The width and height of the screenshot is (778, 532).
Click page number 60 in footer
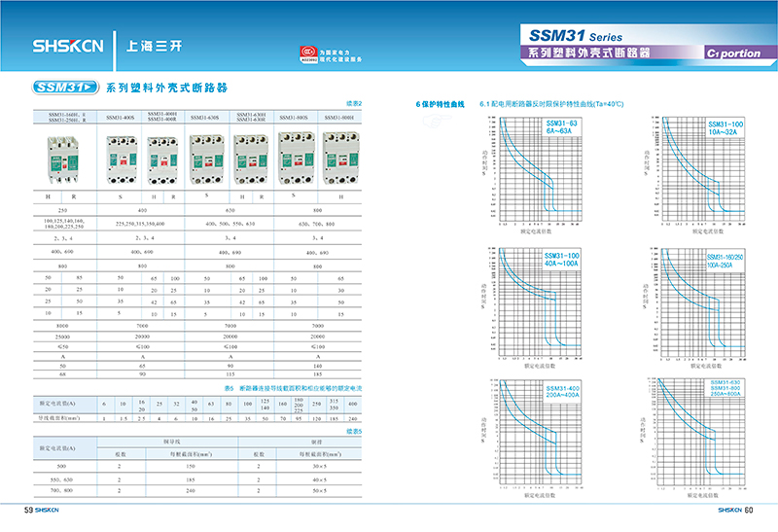(x=749, y=509)
